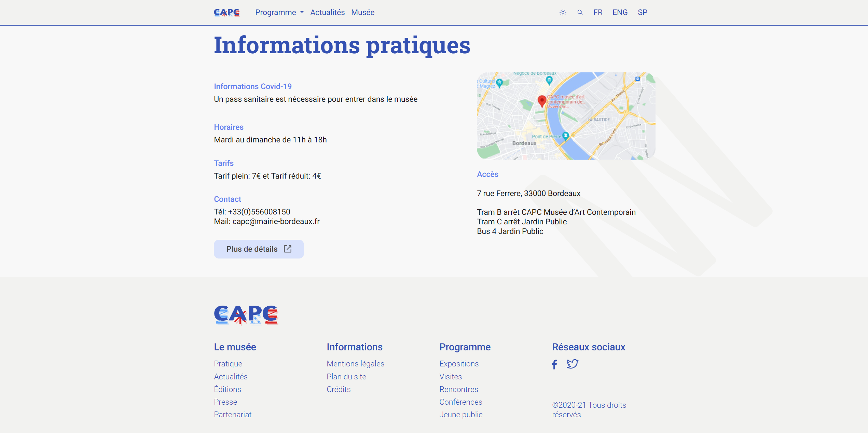Open the Plan du site link

[x=346, y=377]
